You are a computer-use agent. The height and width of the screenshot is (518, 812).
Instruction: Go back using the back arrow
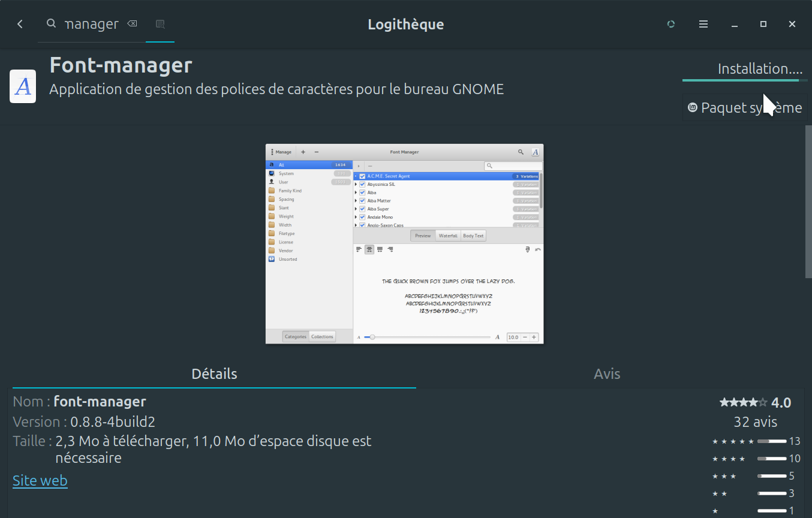20,24
